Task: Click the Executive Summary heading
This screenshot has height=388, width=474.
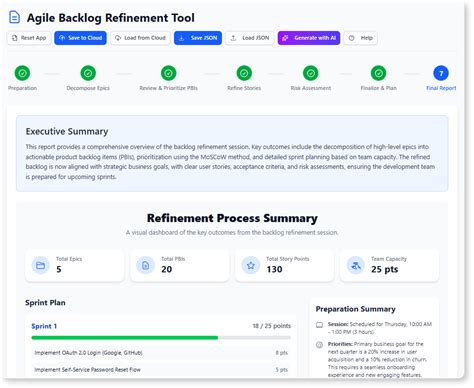Action: point(67,132)
